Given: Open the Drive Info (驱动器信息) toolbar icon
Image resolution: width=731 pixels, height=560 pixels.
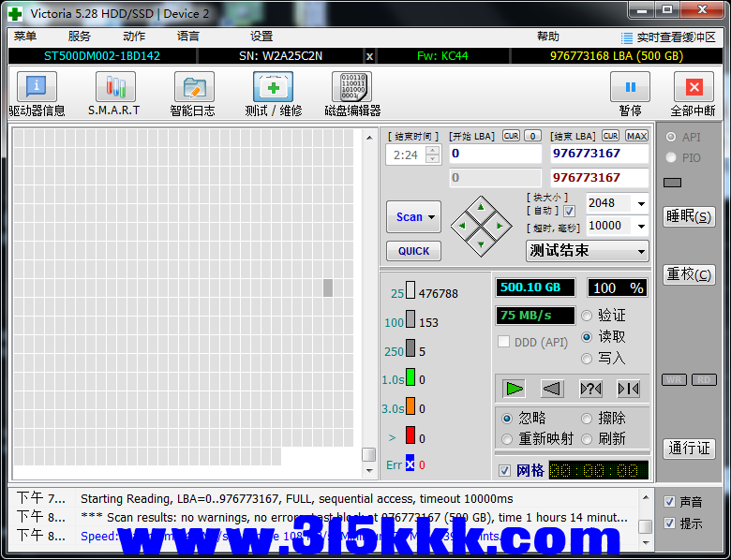Looking at the screenshot, I should point(37,87).
